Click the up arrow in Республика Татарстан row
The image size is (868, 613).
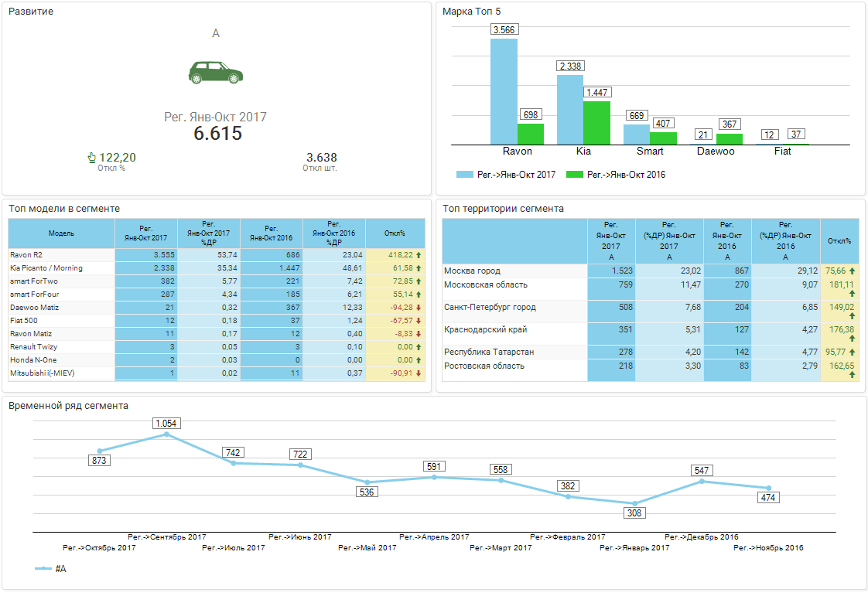(852, 352)
